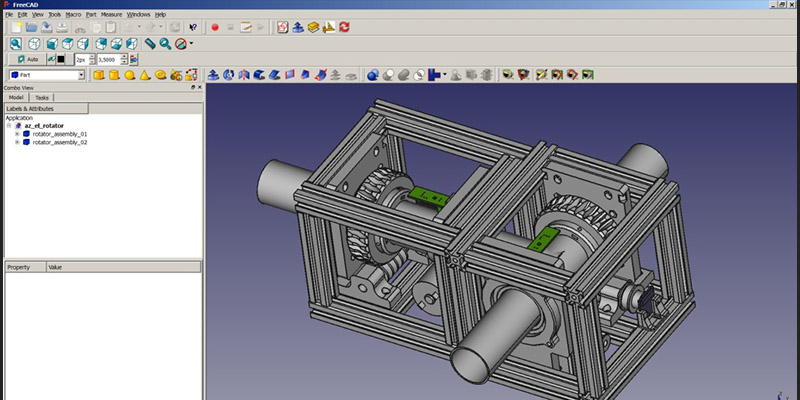Expand the rotator_assembly_01 tree node
This screenshot has height=400, width=800.
17,133
